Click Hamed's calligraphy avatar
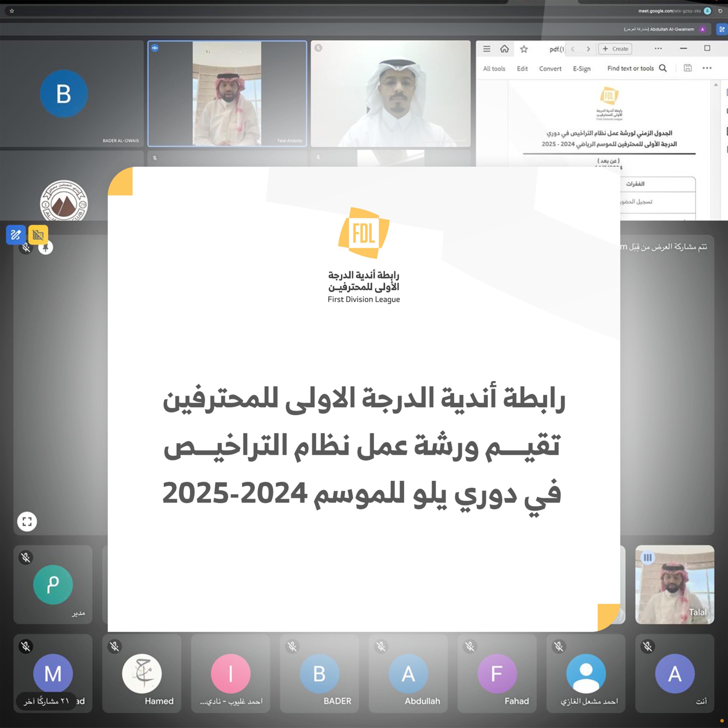 (x=142, y=674)
